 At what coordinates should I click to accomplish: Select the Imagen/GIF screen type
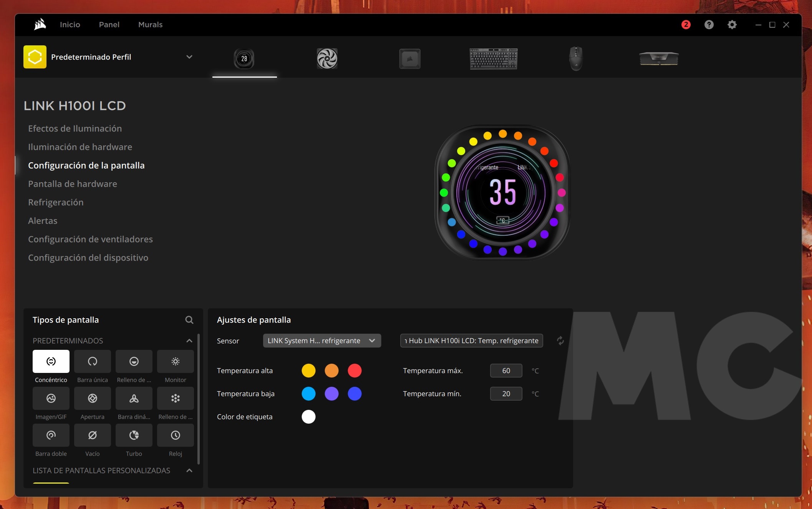coord(51,398)
